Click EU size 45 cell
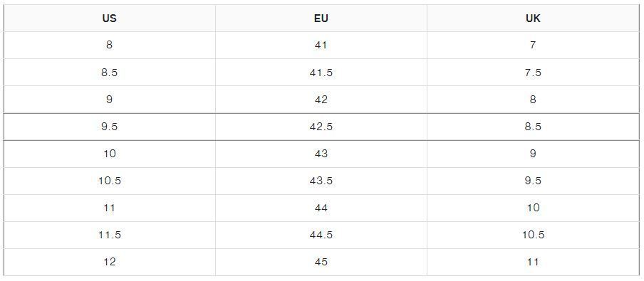This screenshot has height=281, width=644. pyautogui.click(x=321, y=262)
